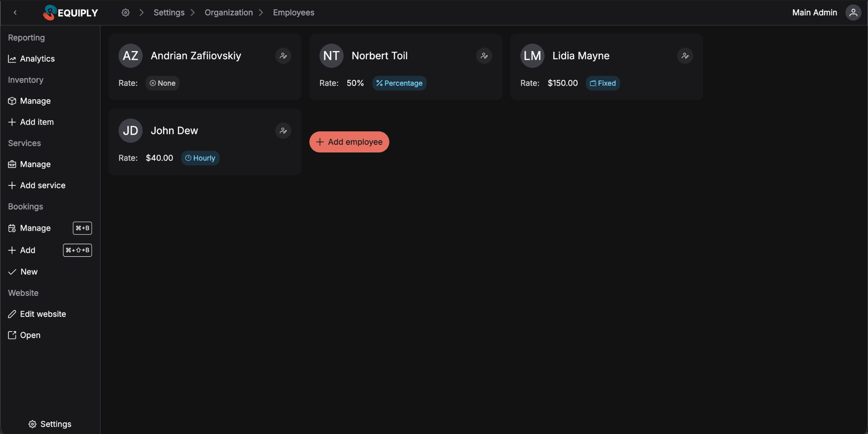Toggle Hourly rate badge on John Dew

[x=200, y=158]
